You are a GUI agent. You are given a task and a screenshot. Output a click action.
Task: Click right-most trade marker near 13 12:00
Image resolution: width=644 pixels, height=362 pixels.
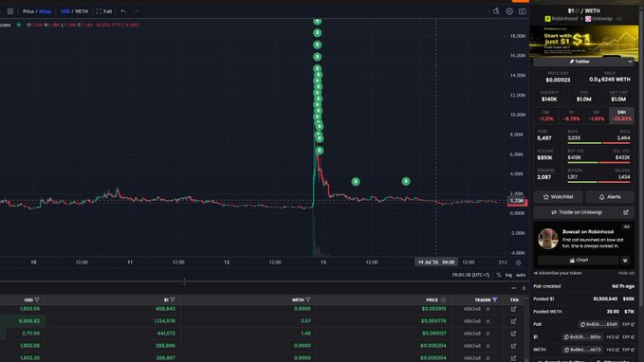tap(406, 181)
